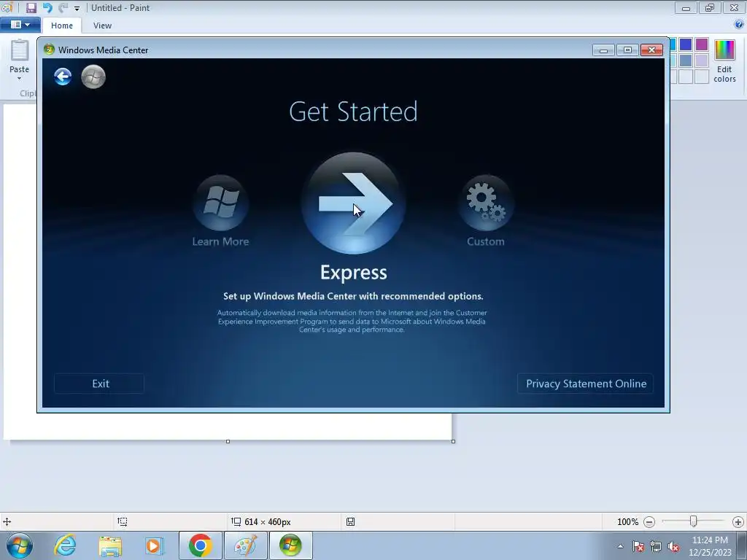Click the cursor position crosshair in status bar

click(7, 522)
